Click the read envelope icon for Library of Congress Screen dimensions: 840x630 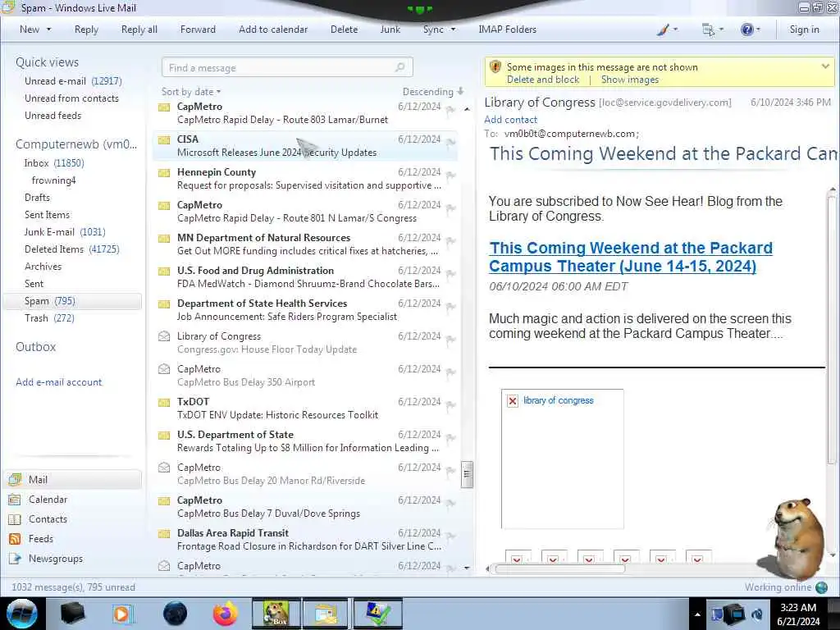164,336
